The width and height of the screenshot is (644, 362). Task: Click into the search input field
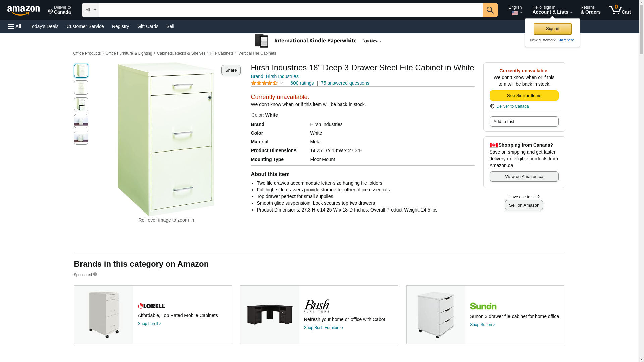pos(291,10)
